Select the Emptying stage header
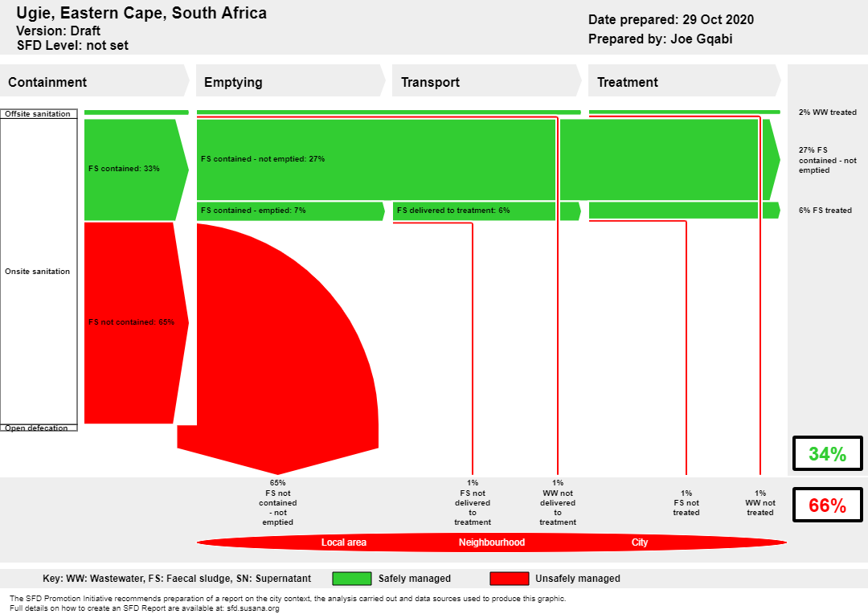 pos(291,81)
